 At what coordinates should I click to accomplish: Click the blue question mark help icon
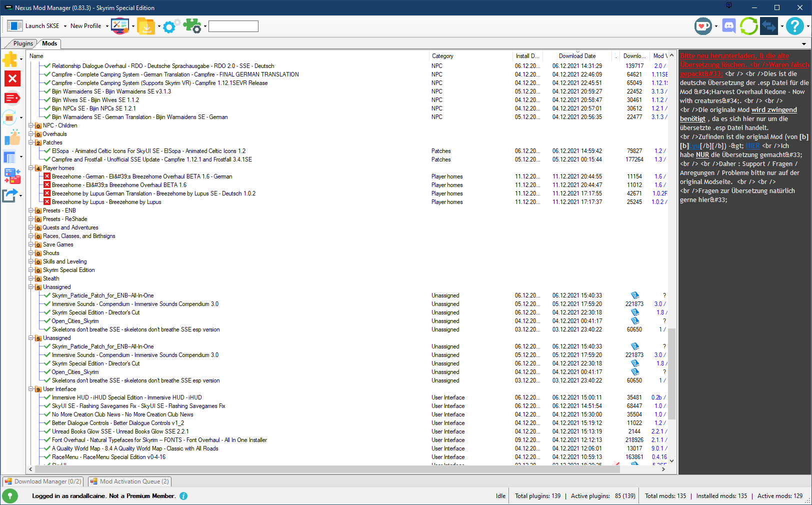[794, 25]
